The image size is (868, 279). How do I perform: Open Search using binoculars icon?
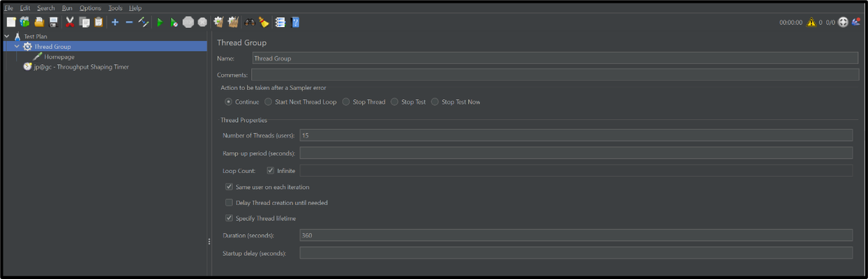(x=250, y=22)
